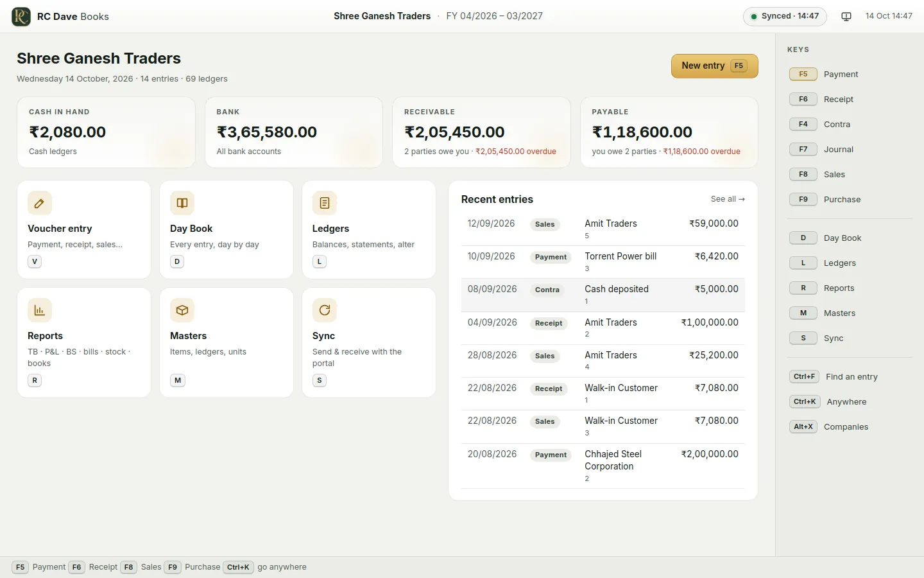Open the See all recent entries link
The height and width of the screenshot is (578, 924).
coord(728,199)
